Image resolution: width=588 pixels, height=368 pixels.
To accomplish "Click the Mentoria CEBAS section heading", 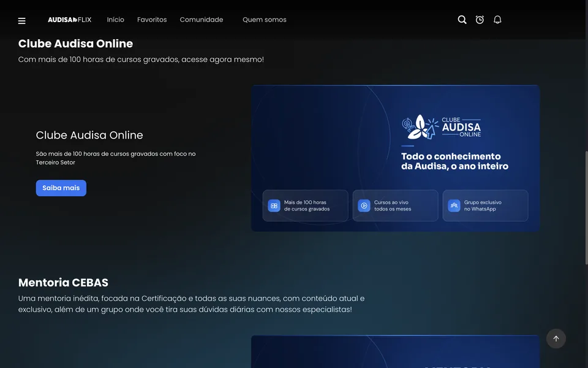I will (63, 282).
